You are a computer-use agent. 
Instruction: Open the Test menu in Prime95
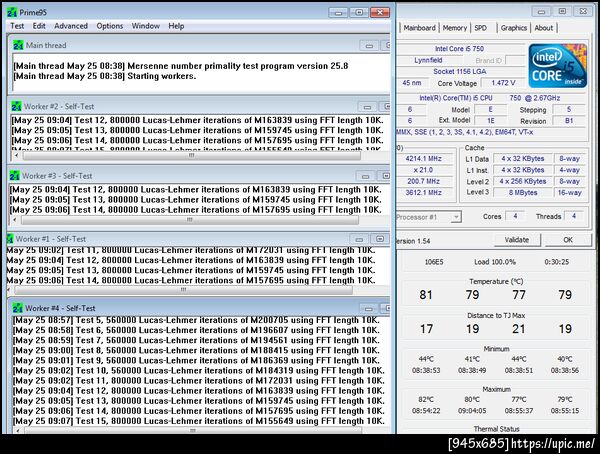(17, 26)
